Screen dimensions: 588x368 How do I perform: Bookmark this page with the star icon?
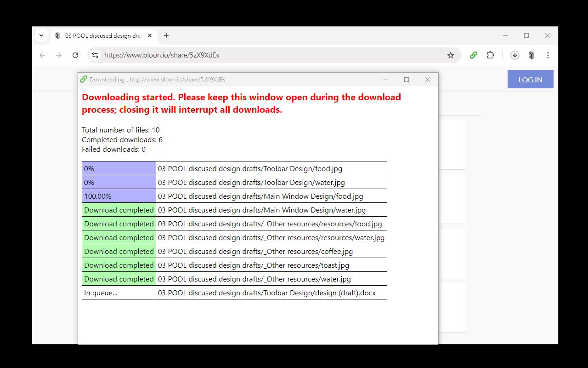click(451, 55)
